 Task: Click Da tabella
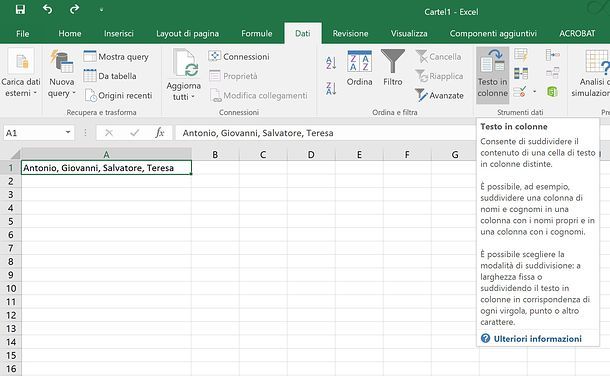110,76
